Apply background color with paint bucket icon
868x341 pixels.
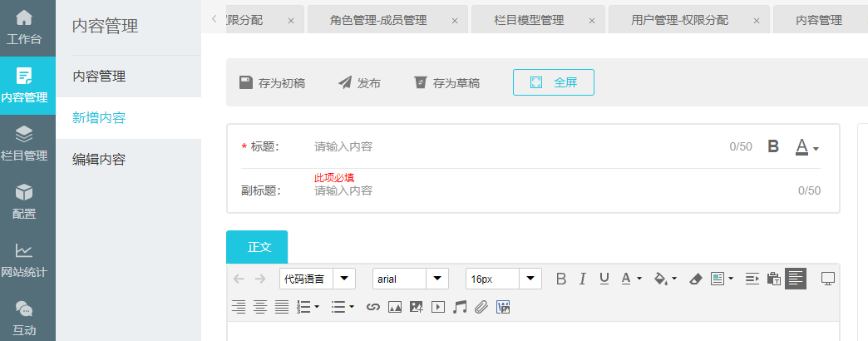(661, 279)
